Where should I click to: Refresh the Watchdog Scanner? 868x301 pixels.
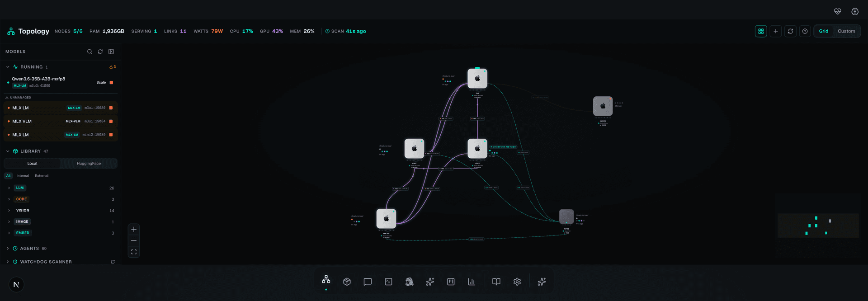(113, 262)
